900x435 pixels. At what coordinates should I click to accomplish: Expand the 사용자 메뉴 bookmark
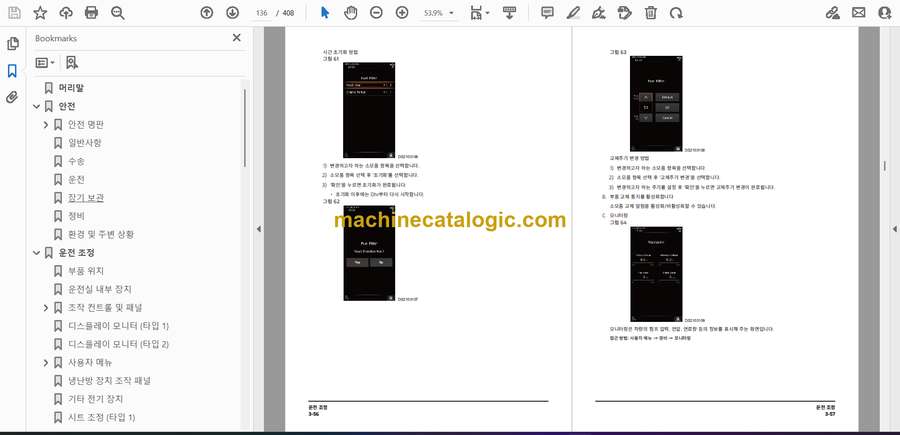[45, 362]
